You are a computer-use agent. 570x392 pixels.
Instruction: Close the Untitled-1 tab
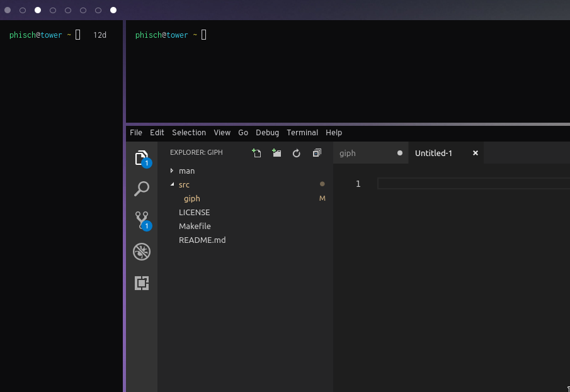(x=475, y=153)
